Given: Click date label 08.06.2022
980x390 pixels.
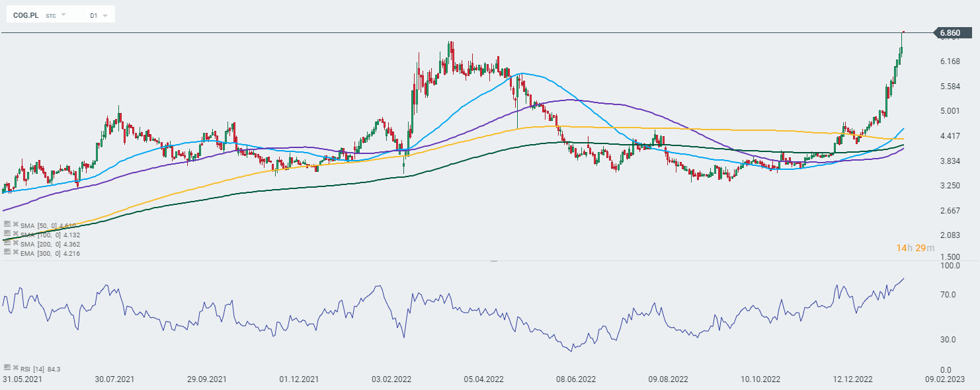Looking at the screenshot, I should [x=577, y=380].
